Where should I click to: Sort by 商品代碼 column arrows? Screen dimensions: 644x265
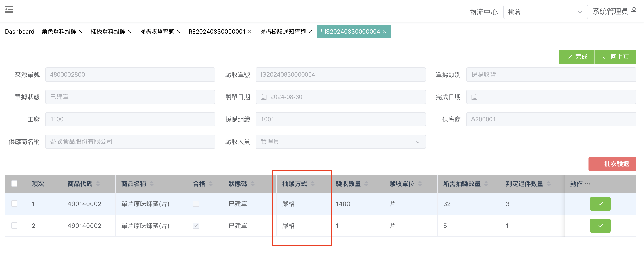98,184
